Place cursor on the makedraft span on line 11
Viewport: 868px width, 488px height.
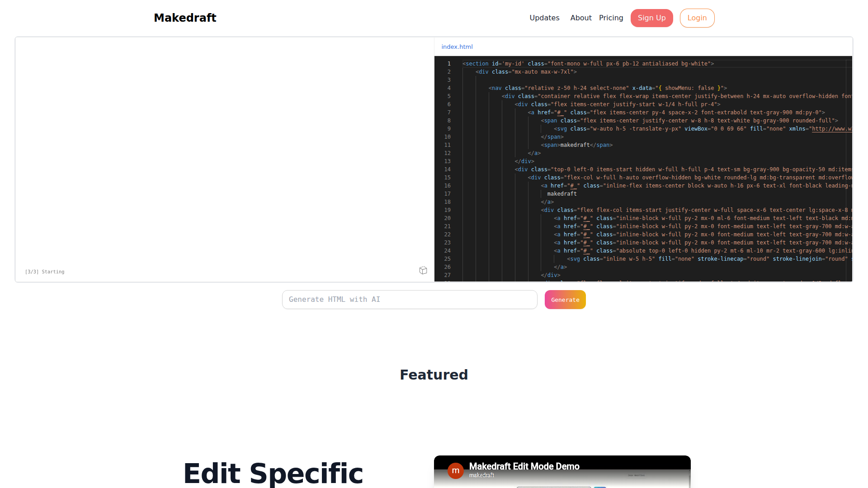pos(575,145)
